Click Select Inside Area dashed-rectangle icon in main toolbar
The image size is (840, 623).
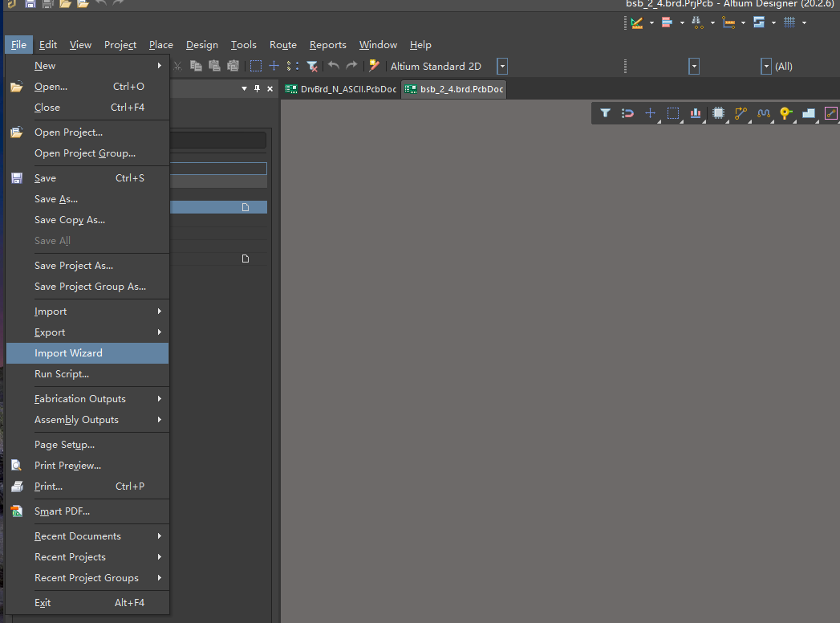click(256, 66)
